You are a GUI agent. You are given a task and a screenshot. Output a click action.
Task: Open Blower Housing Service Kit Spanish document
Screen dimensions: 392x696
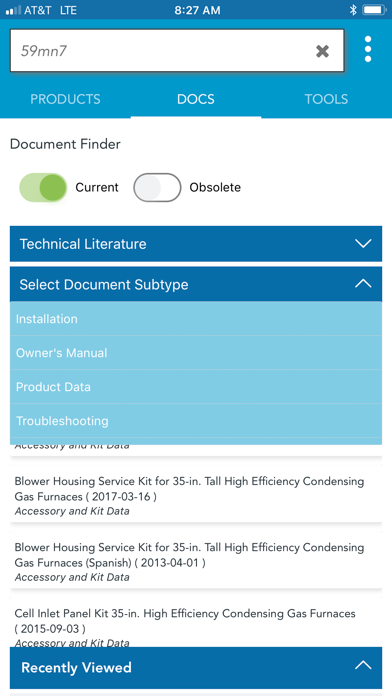196,562
